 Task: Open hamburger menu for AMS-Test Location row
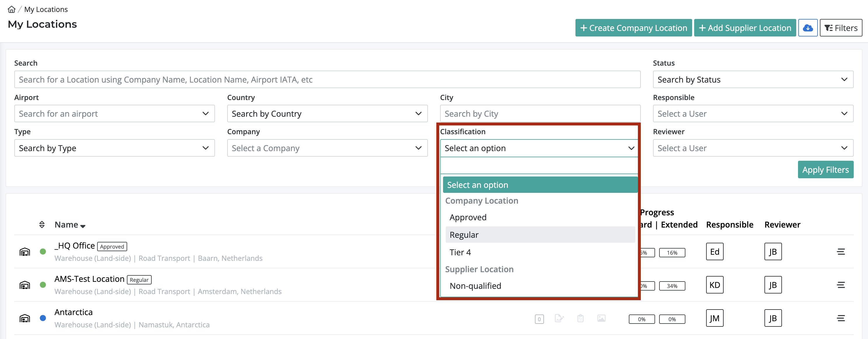(x=841, y=285)
